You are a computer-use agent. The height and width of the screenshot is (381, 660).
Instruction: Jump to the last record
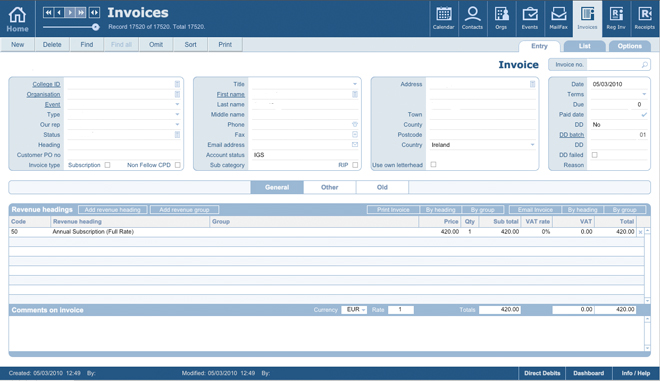tap(81, 13)
